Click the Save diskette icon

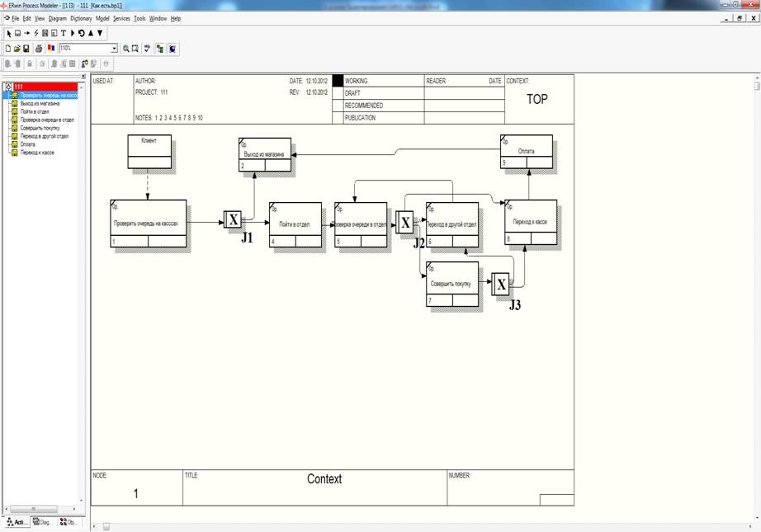pyautogui.click(x=26, y=49)
